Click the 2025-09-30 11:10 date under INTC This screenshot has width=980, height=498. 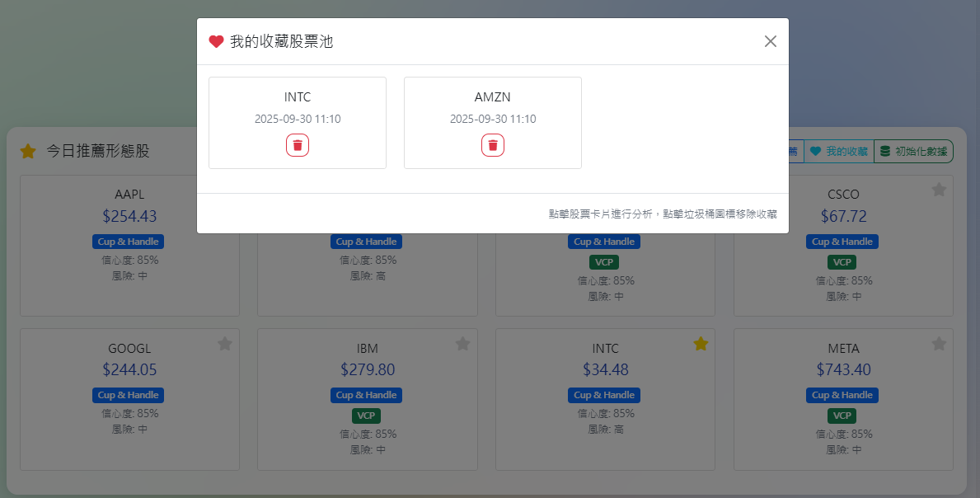point(298,119)
